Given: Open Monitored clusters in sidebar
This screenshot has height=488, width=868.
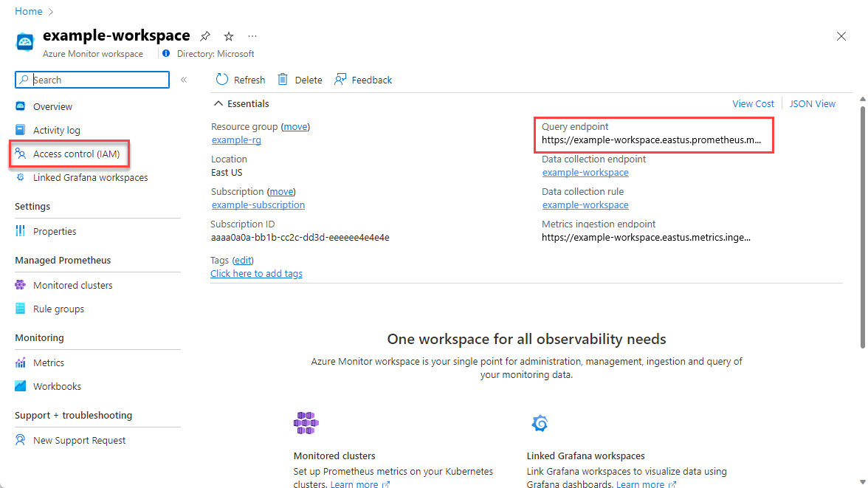Looking at the screenshot, I should click(x=72, y=285).
